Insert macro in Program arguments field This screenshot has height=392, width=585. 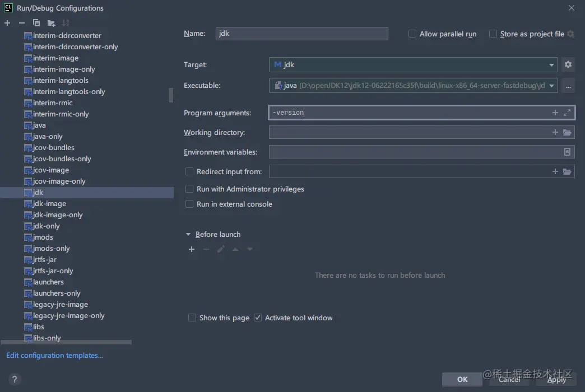click(x=555, y=113)
